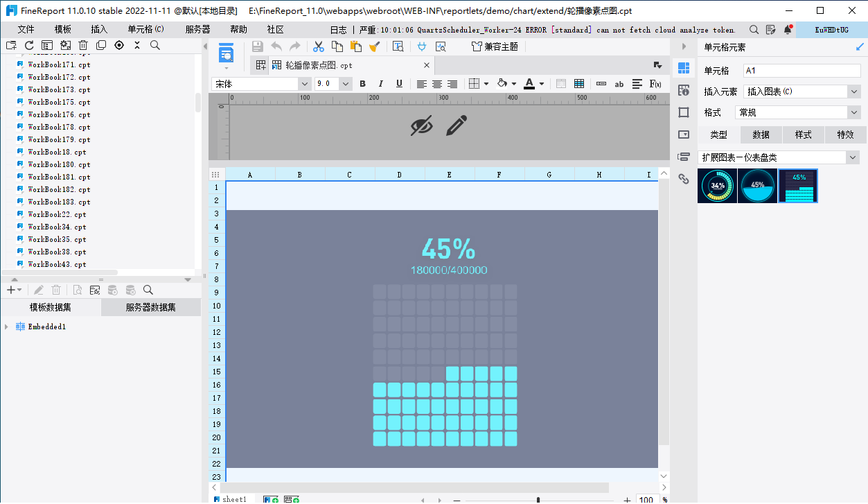Expand the Embedded1 dataset tree node
868x504 pixels.
pyautogui.click(x=7, y=327)
